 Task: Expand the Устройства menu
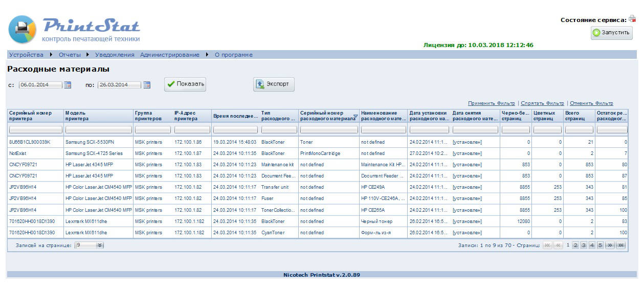(x=30, y=55)
